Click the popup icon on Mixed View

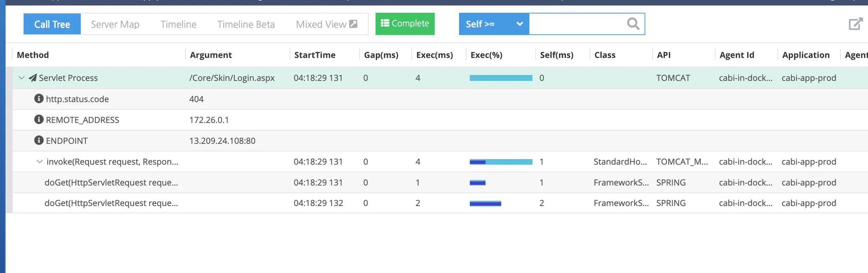(353, 24)
